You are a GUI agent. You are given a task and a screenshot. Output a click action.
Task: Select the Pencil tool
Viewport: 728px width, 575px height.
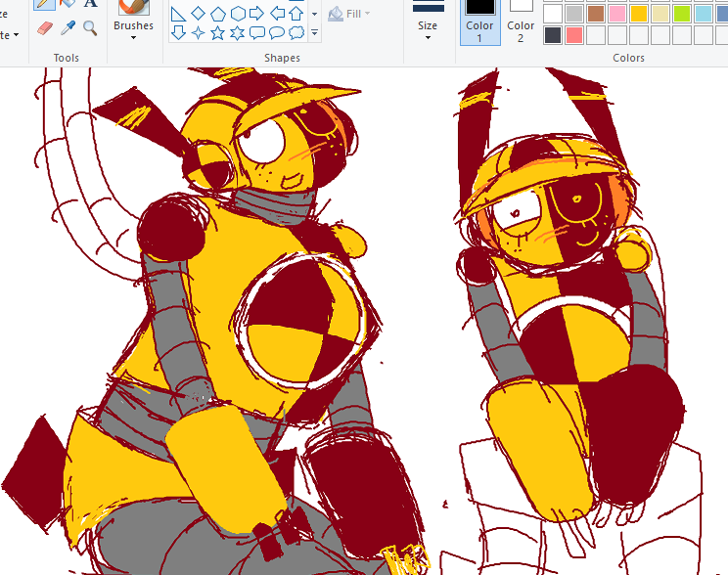pos(45,4)
